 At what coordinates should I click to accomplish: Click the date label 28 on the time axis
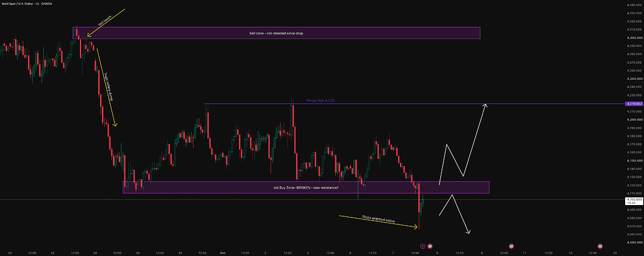click(x=96, y=253)
